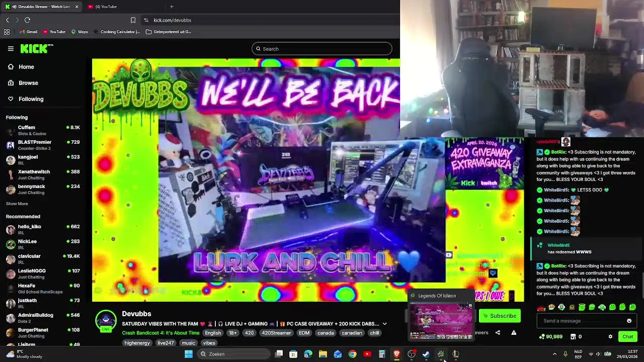This screenshot has width=644, height=362.
Task: Open recommended channel clavicular
Action: click(x=43, y=259)
